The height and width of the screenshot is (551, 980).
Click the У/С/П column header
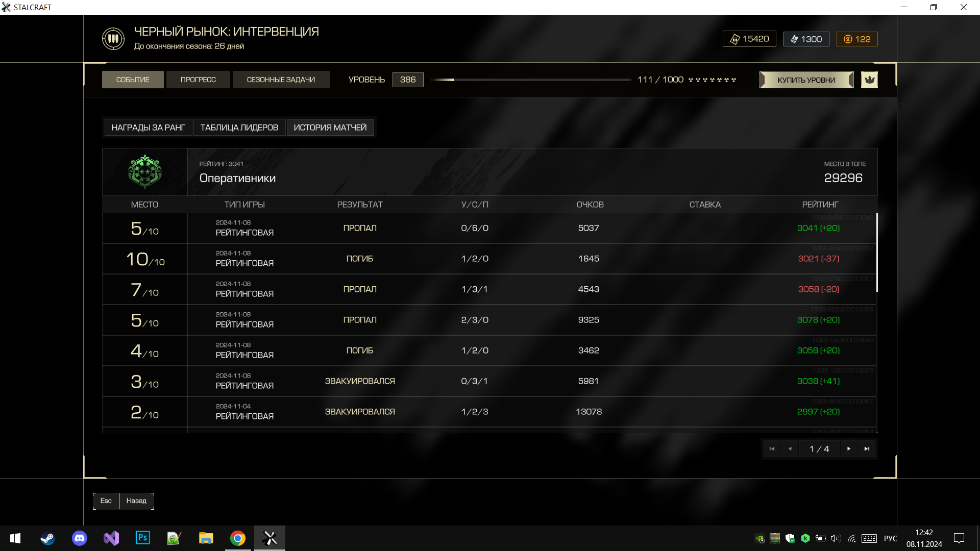475,205
